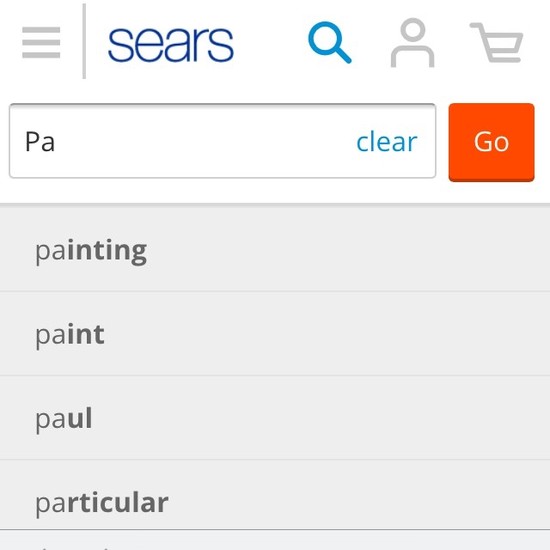Toggle the search bar with the magnifier
Image resolution: width=550 pixels, height=550 pixels.
[330, 43]
